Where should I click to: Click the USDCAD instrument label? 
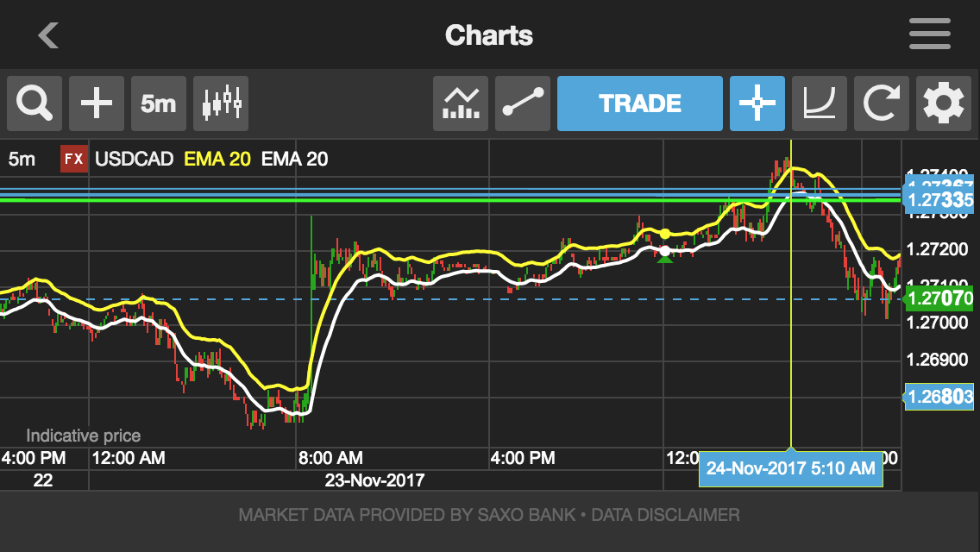tap(134, 159)
